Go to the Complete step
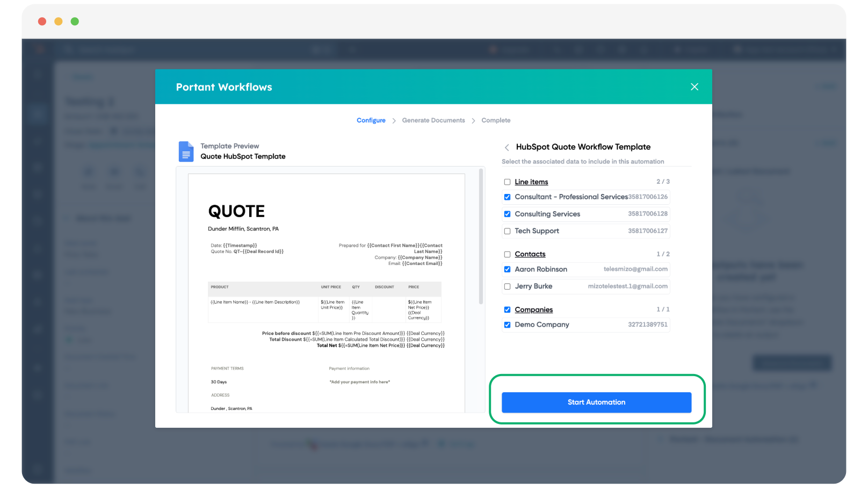The image size is (868, 489). (x=495, y=120)
